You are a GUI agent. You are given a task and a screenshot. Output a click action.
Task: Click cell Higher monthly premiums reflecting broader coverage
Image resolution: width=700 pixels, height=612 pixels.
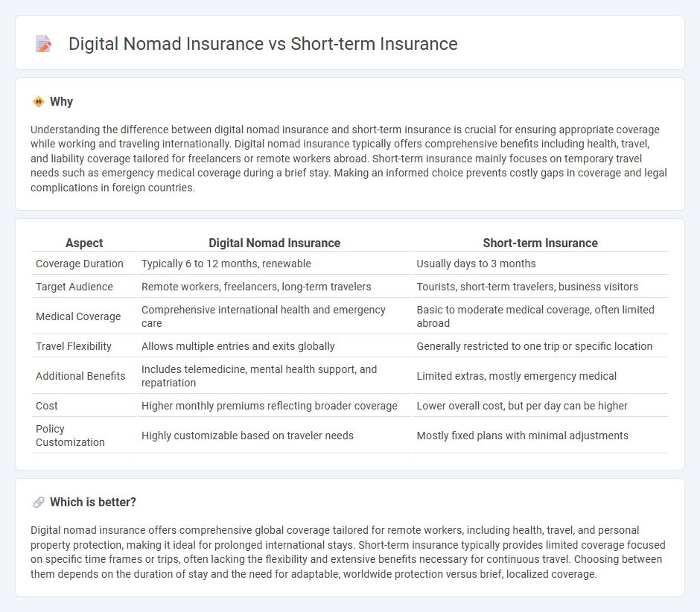pyautogui.click(x=274, y=406)
